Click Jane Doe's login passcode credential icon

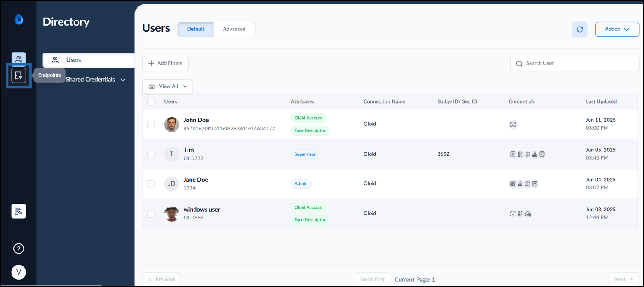[x=534, y=184]
